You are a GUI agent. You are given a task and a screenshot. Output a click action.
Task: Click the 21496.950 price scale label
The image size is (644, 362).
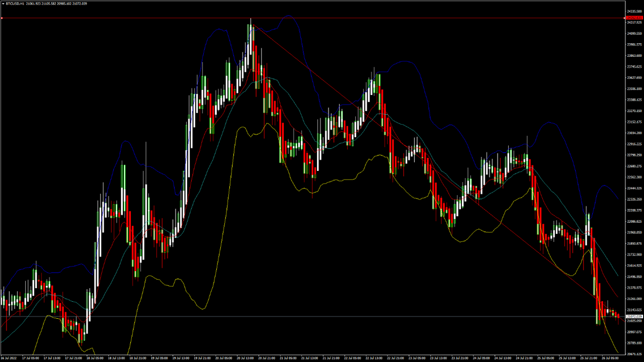pos(634,277)
